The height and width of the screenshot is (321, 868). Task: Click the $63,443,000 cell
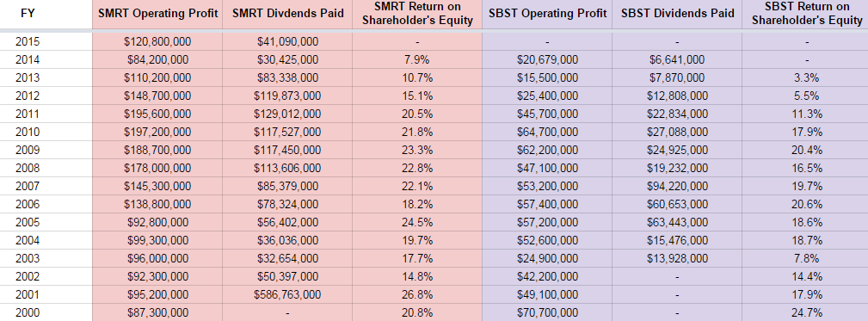coord(678,223)
